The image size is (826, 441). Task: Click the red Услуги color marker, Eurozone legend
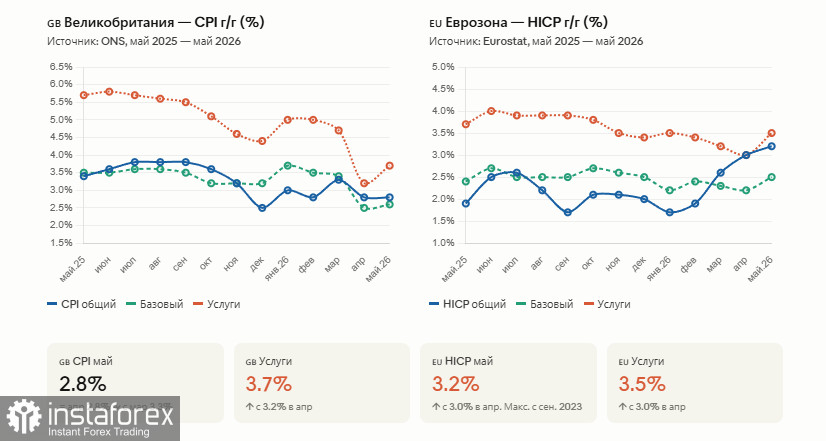[x=588, y=304]
